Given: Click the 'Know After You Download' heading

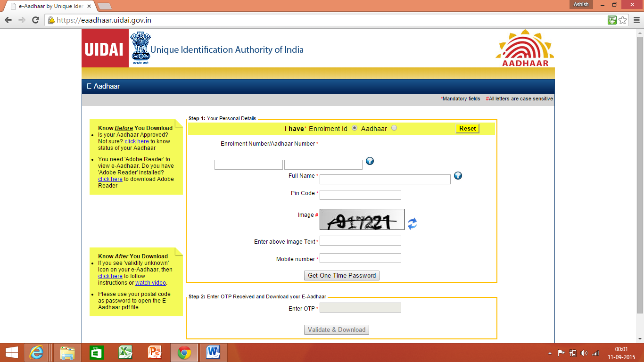Looking at the screenshot, I should 133,256.
